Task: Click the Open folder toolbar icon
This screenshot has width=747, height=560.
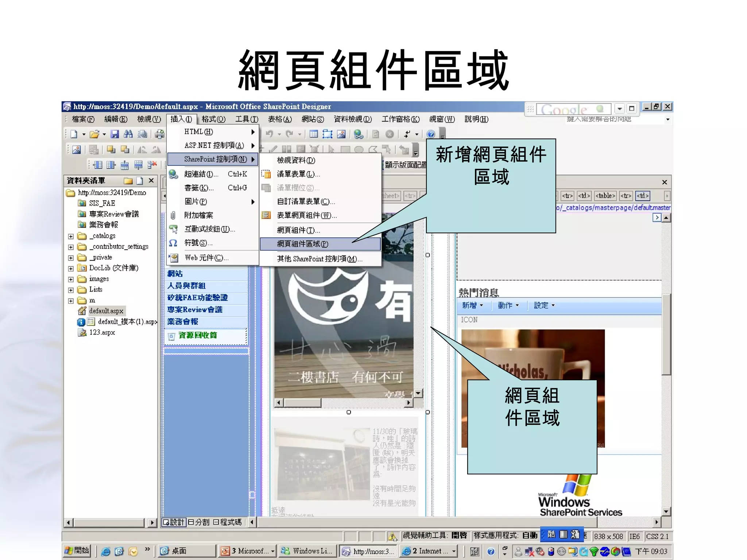Action: click(x=94, y=134)
